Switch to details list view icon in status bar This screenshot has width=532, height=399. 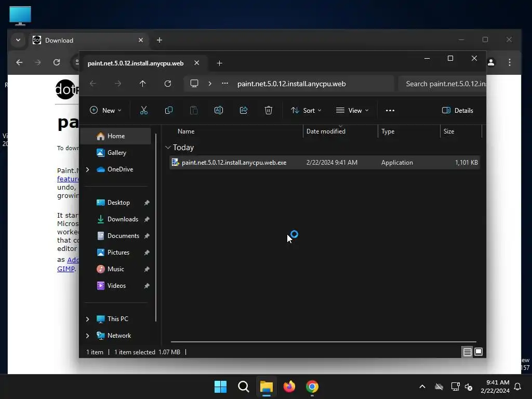[467, 352]
